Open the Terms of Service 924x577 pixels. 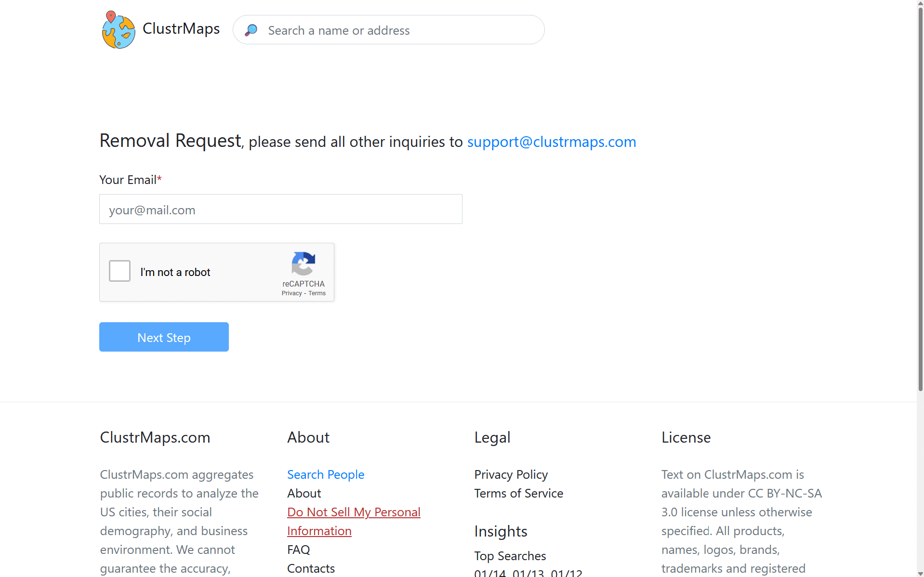click(518, 493)
